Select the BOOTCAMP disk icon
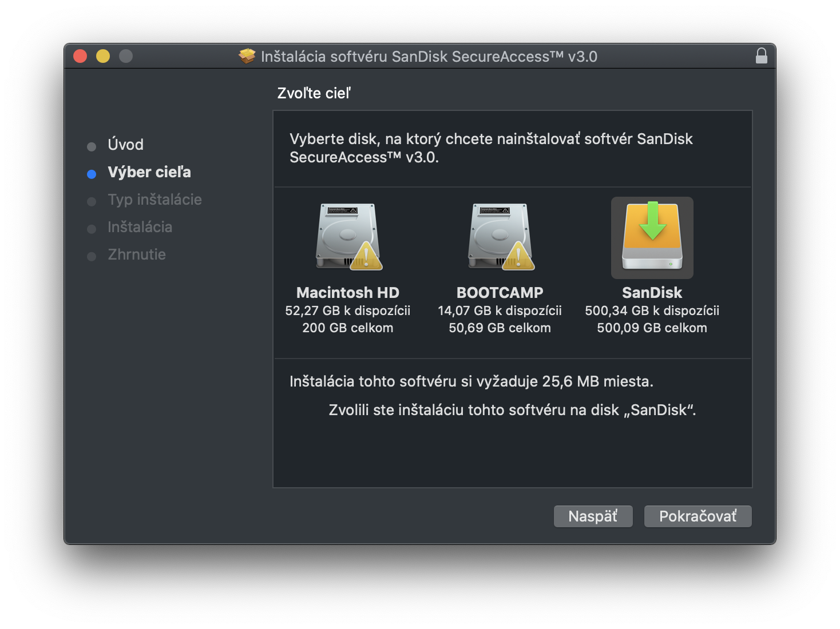The height and width of the screenshot is (629, 840). pyautogui.click(x=501, y=237)
